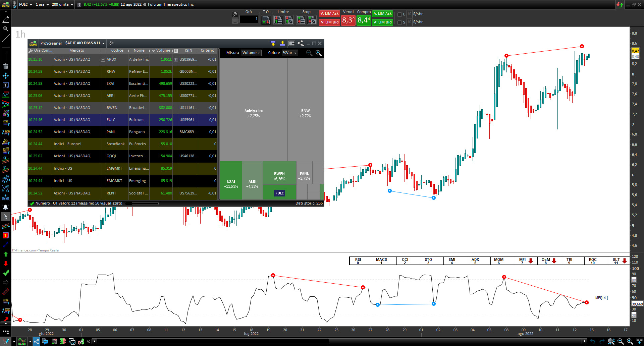Screen dimensions: 644x346
Task: Toggle the ADX indicator button
Action: [479, 261]
